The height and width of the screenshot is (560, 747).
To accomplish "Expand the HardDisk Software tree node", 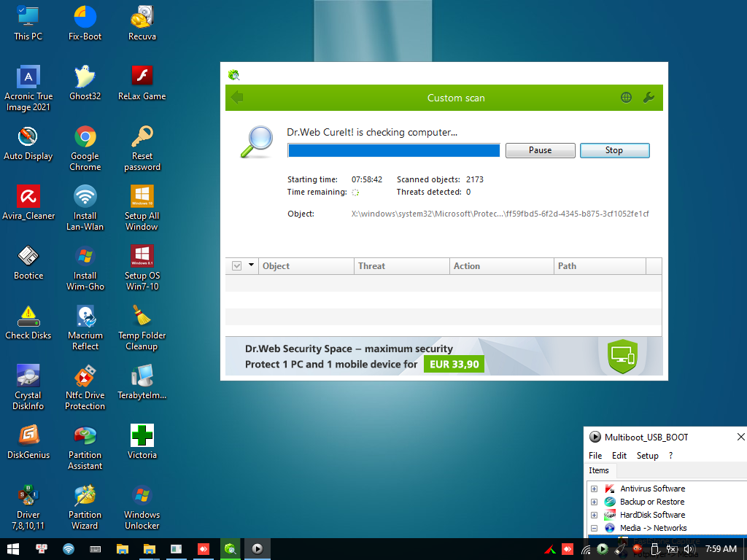I will coord(594,516).
